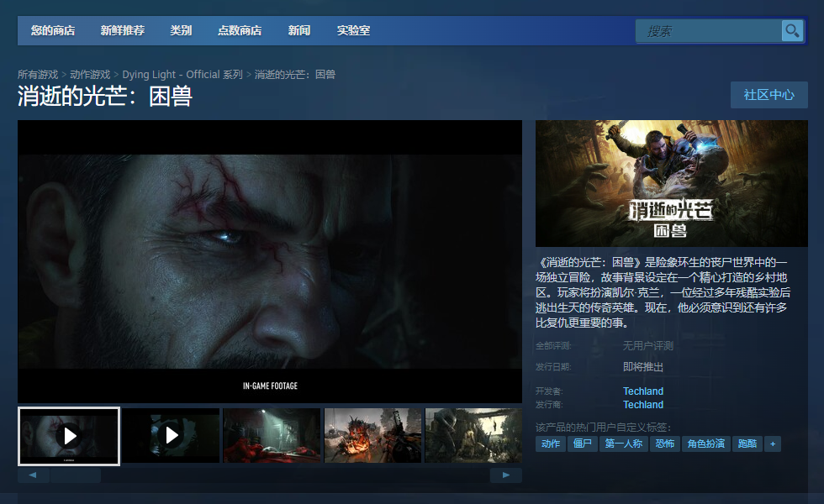This screenshot has height=504, width=824.
Task: Play the second trailer video thumbnail
Action: (x=171, y=435)
